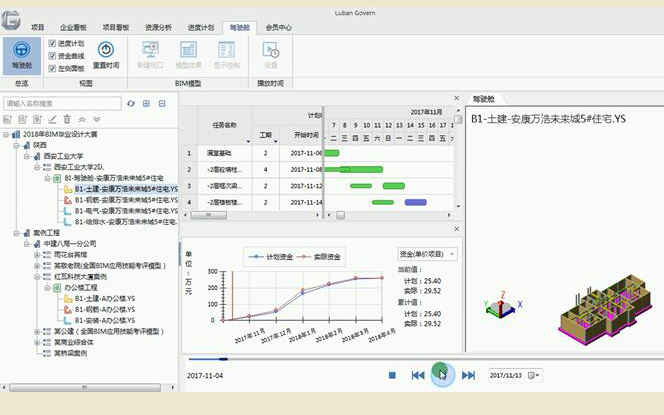Click the display control icon in BIM模型

227,50
